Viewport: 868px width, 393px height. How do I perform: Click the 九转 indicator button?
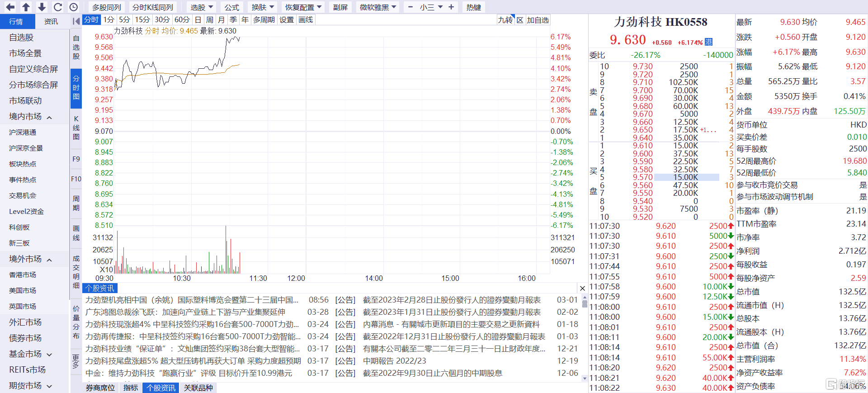tap(506, 20)
